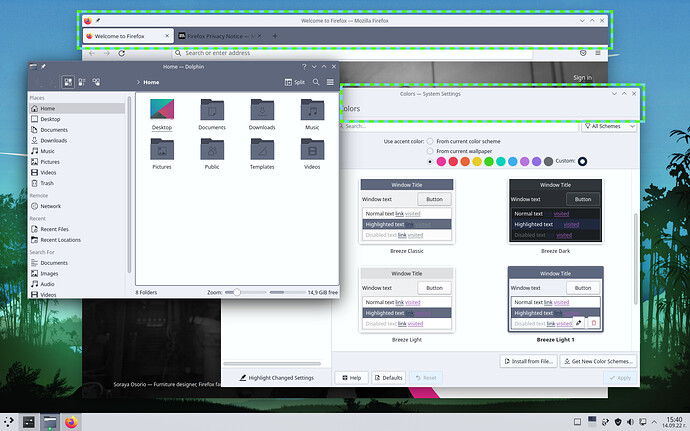Select the custom accent color radio button
The height and width of the screenshot is (431, 690).
430,162
